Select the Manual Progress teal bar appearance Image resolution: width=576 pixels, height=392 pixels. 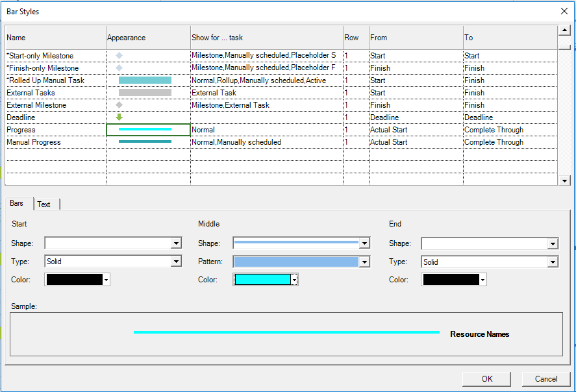coord(145,141)
